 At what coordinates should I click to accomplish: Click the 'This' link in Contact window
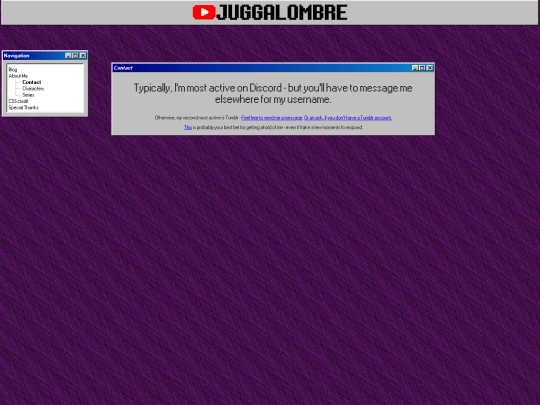188,127
